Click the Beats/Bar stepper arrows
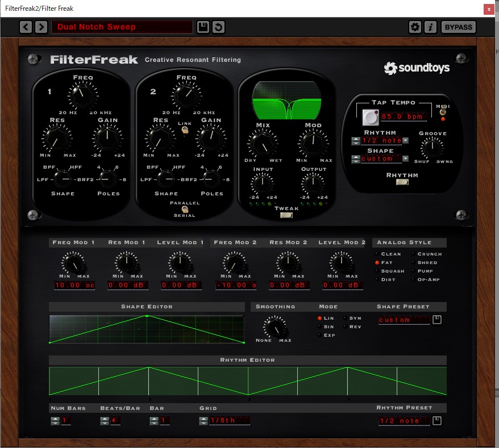The width and height of the screenshot is (499, 448). tap(105, 421)
